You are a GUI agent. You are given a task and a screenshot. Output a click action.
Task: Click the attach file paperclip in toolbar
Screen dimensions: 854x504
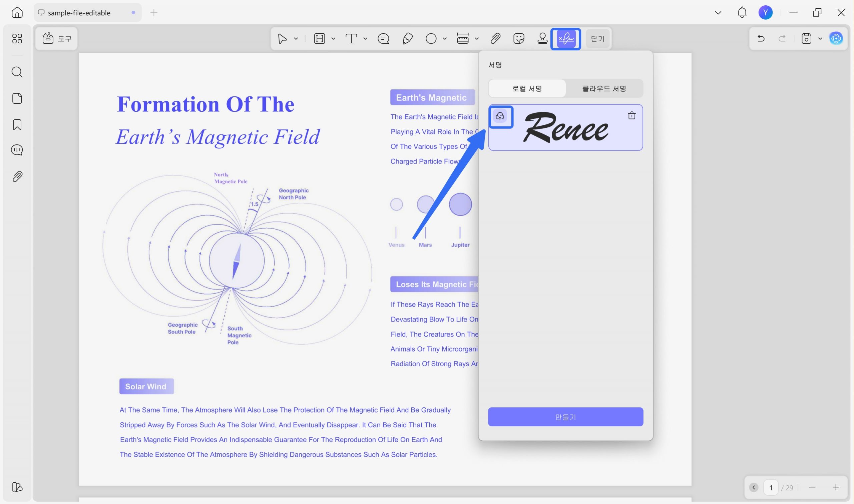495,39
